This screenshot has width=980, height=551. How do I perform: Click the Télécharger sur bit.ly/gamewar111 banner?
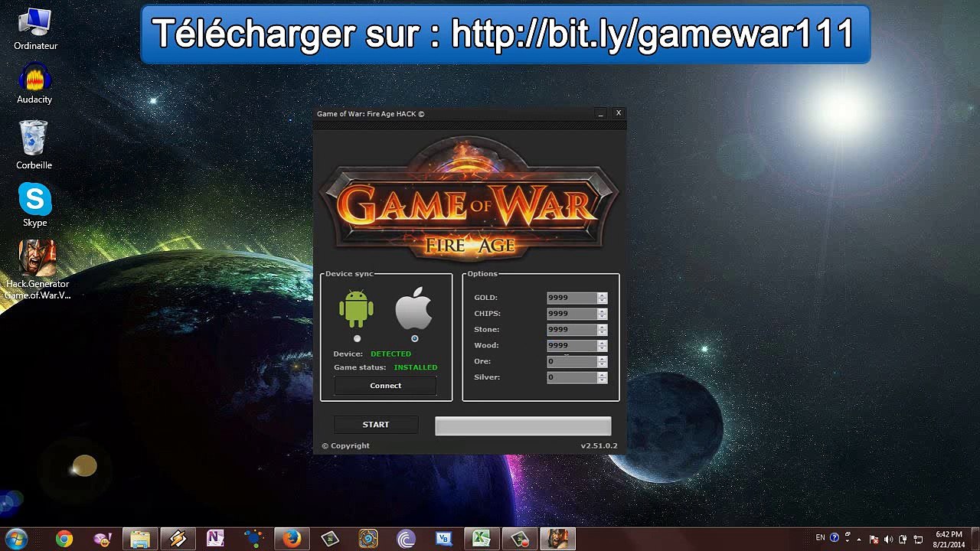click(x=505, y=34)
